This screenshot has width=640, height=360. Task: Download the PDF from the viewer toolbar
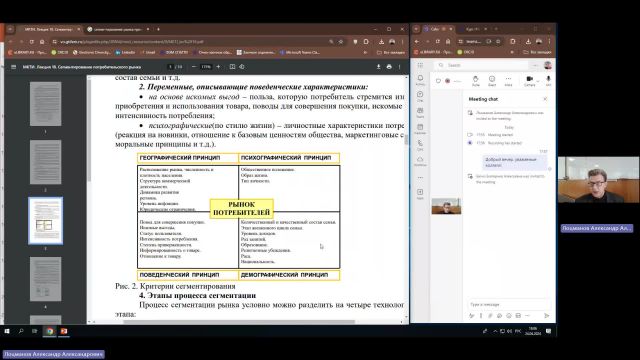point(378,67)
